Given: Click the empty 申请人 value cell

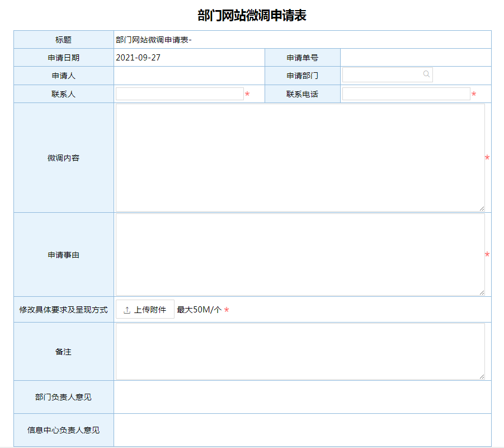Looking at the screenshot, I should [189, 76].
